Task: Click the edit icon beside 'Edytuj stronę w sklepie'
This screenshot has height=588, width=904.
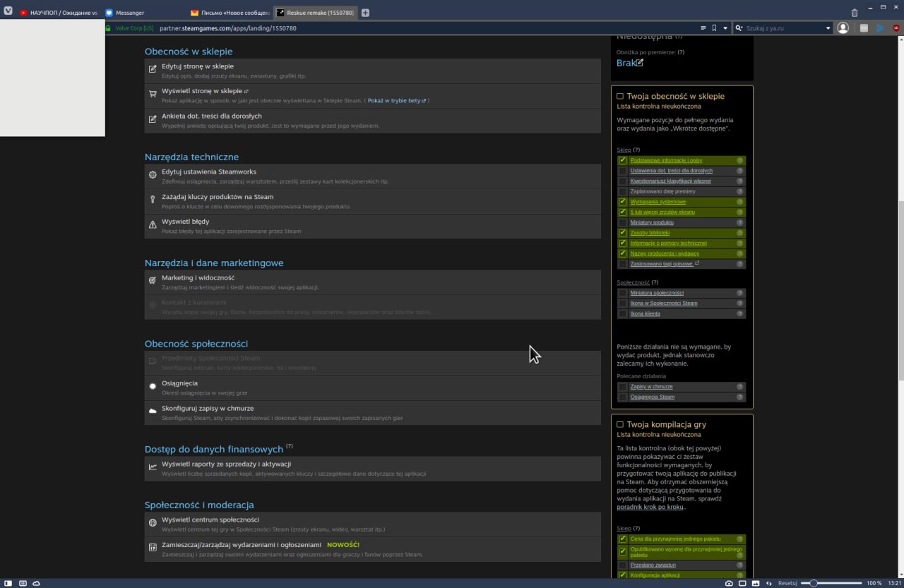Action: [153, 69]
